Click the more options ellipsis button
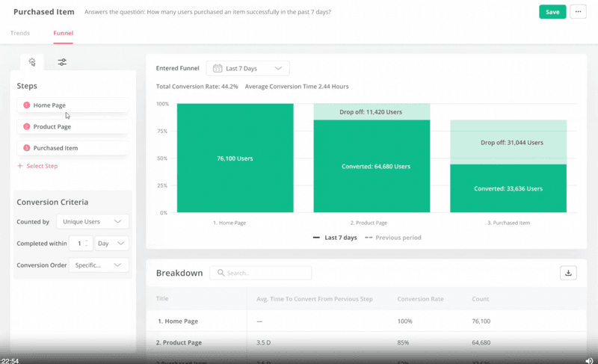The width and height of the screenshot is (598, 364). pos(577,12)
